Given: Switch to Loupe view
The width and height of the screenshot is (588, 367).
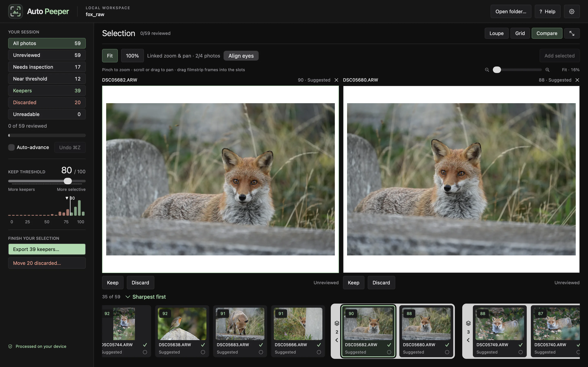Looking at the screenshot, I should click(x=496, y=33).
